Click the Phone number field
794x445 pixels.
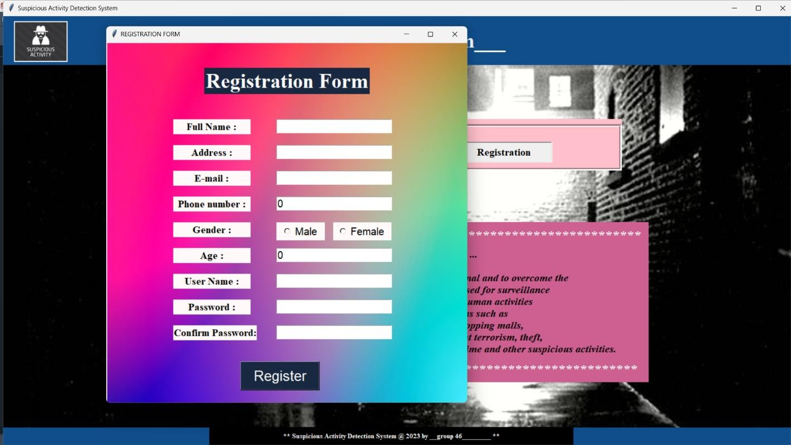[x=334, y=204]
